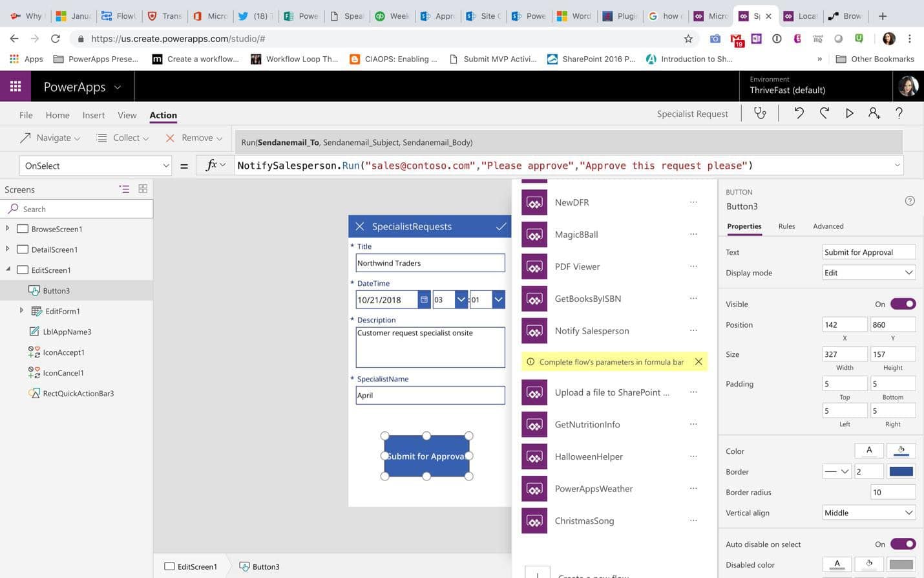Click the Border radius input field
Viewport: 924px width, 578px height.
(x=893, y=492)
